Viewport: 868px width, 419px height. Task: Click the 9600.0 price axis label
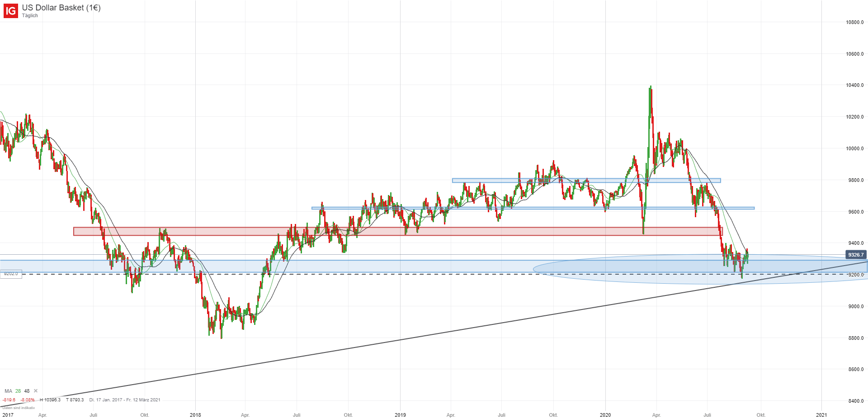(x=856, y=212)
